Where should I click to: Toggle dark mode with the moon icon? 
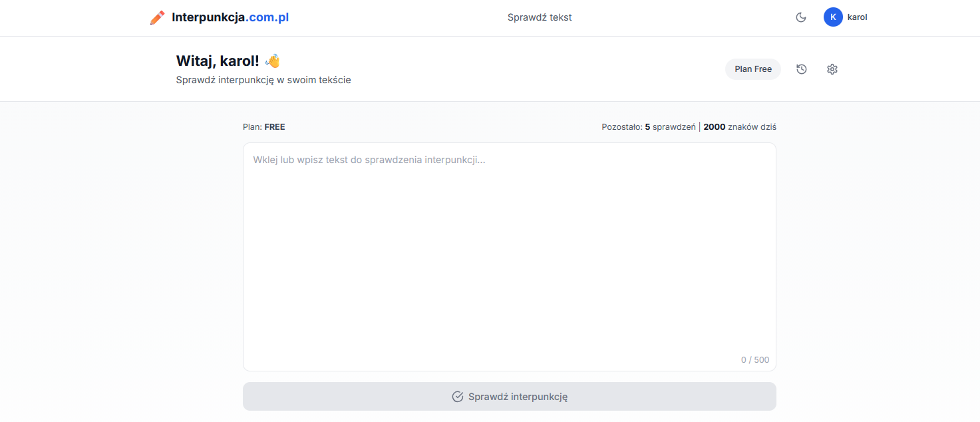pyautogui.click(x=801, y=17)
